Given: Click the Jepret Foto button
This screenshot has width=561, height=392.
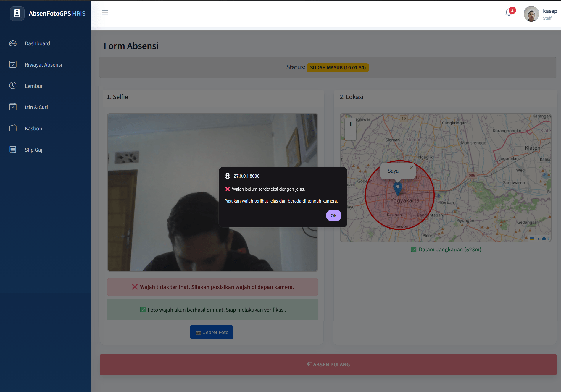Looking at the screenshot, I should click(212, 332).
